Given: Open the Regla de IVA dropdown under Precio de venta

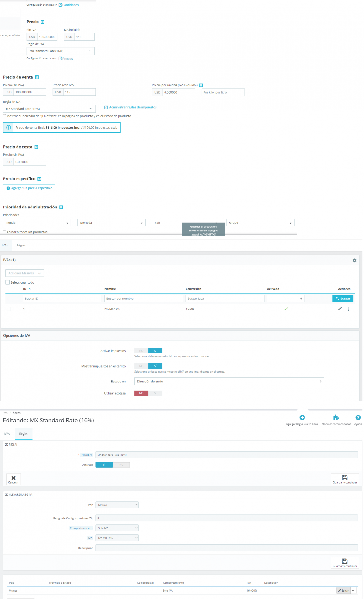Looking at the screenshot, I should point(49,109).
